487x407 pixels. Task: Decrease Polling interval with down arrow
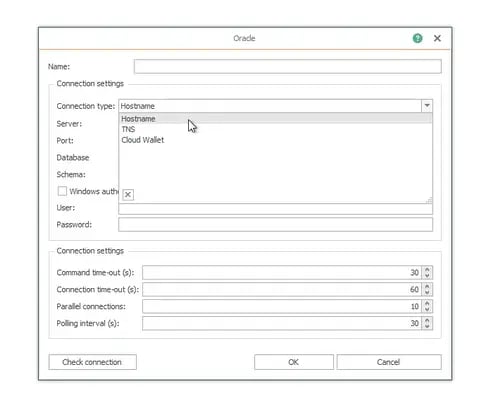tap(427, 327)
